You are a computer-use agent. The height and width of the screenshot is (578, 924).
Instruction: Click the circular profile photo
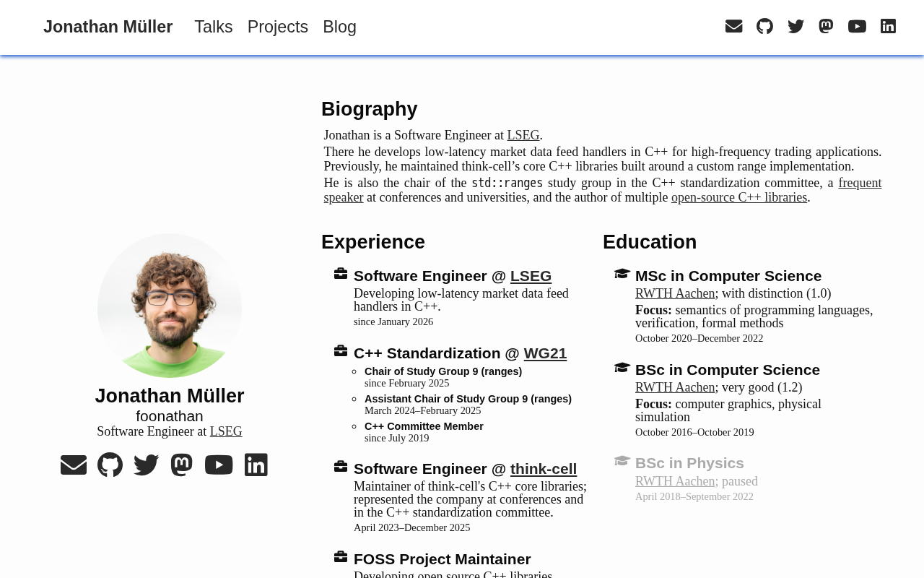coord(170,306)
